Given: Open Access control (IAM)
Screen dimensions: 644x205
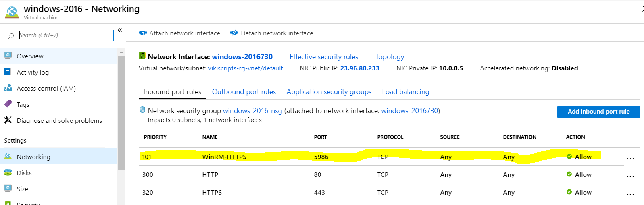Looking at the screenshot, I should pyautogui.click(x=46, y=88).
